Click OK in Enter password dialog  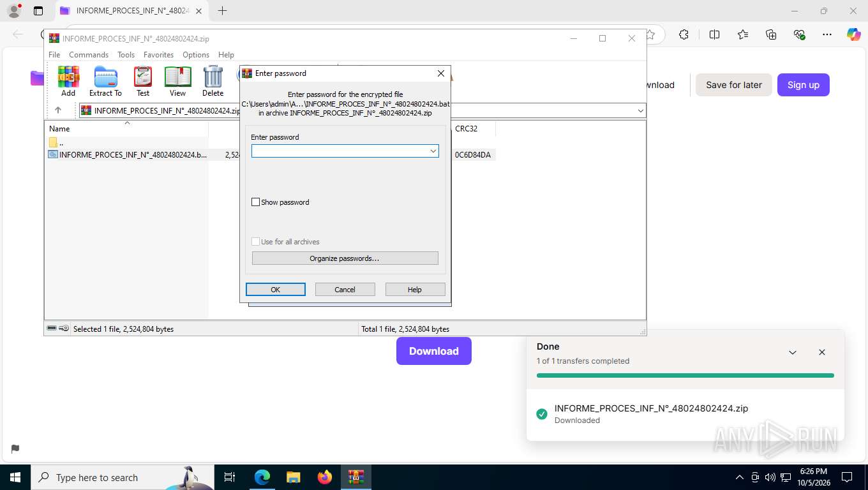pos(276,290)
